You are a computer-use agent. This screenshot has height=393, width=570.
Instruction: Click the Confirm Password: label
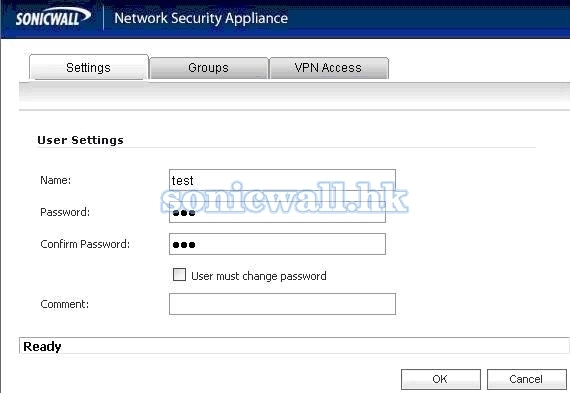[x=85, y=244]
